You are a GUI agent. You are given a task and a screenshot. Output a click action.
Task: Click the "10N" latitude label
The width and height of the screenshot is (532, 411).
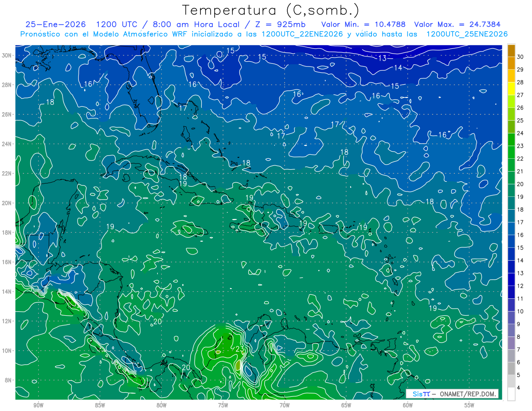coord(8,351)
